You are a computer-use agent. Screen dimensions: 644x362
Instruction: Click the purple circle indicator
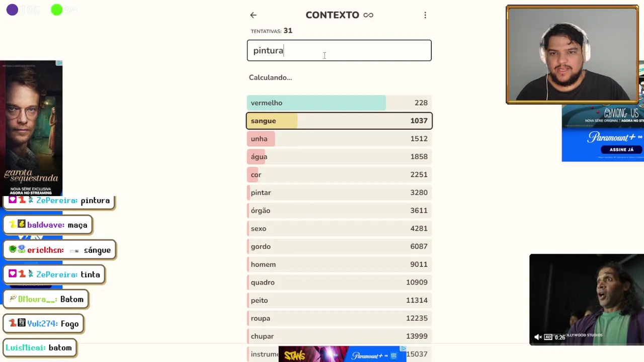tap(12, 10)
